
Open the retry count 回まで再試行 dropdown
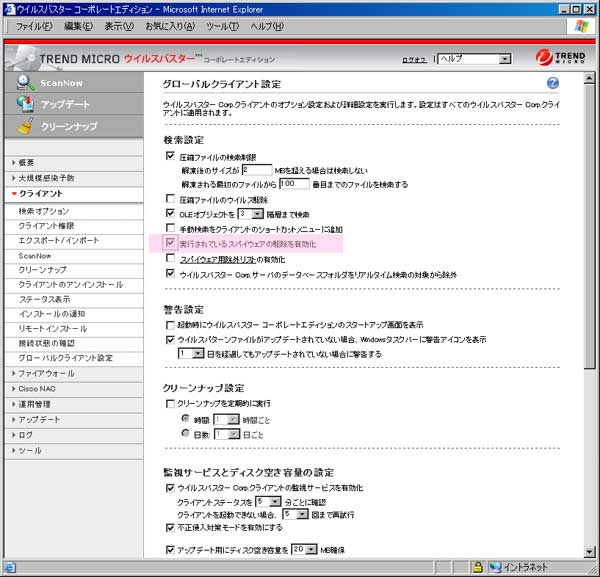(x=295, y=514)
